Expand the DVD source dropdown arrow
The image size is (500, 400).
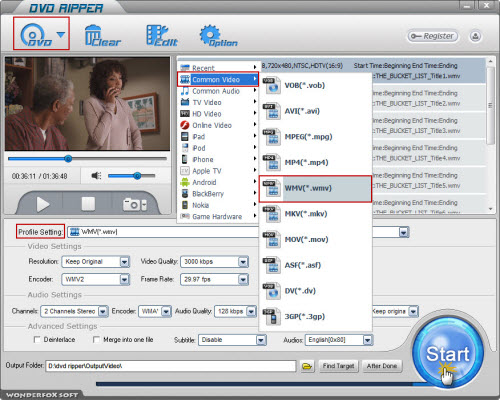click(61, 34)
